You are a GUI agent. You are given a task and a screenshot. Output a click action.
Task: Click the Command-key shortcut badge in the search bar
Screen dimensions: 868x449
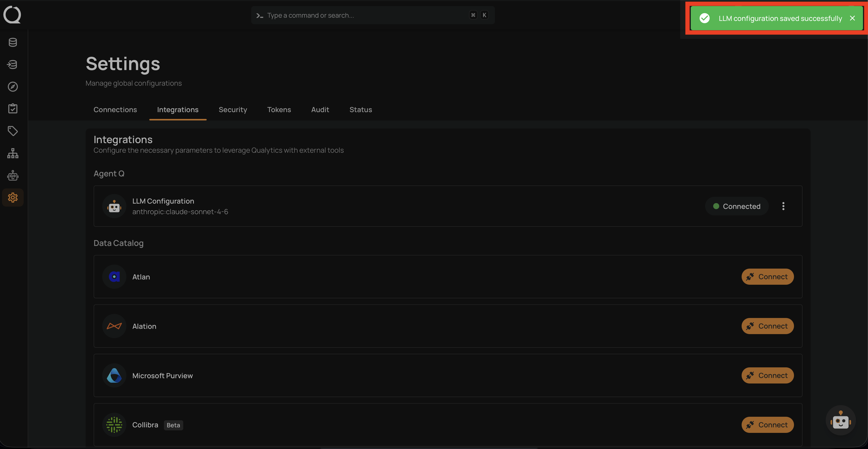coord(474,15)
